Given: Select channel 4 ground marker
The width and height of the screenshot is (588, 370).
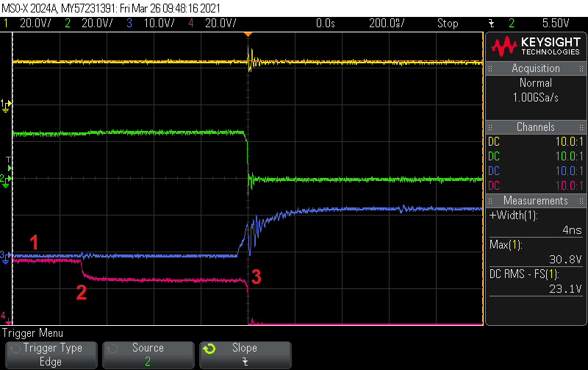Looking at the screenshot, I should click(6, 318).
